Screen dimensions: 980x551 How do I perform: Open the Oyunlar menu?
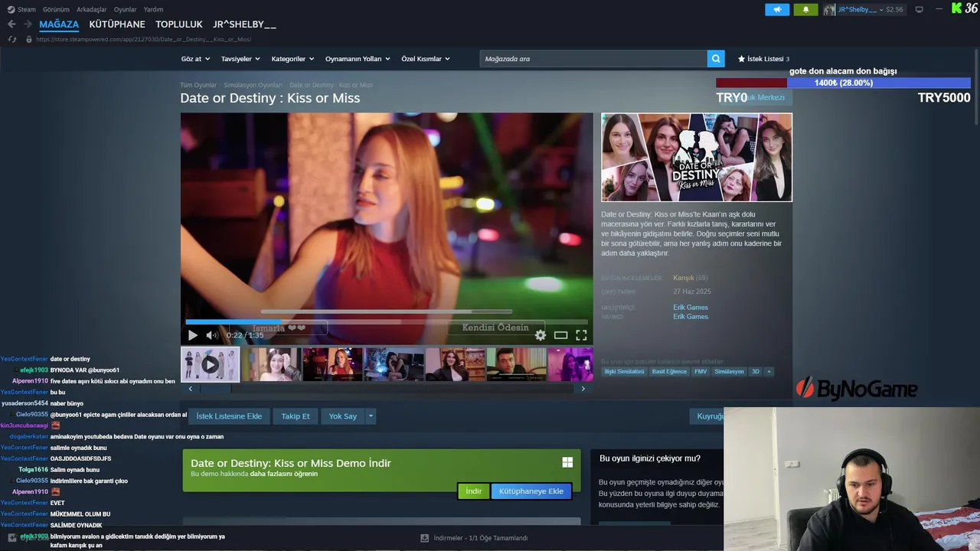tap(126, 9)
